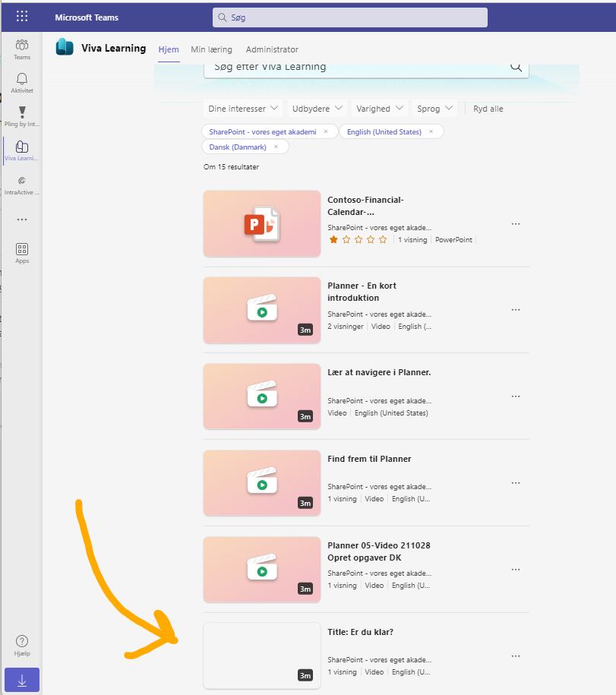Open Hjælp help icon

click(22, 646)
